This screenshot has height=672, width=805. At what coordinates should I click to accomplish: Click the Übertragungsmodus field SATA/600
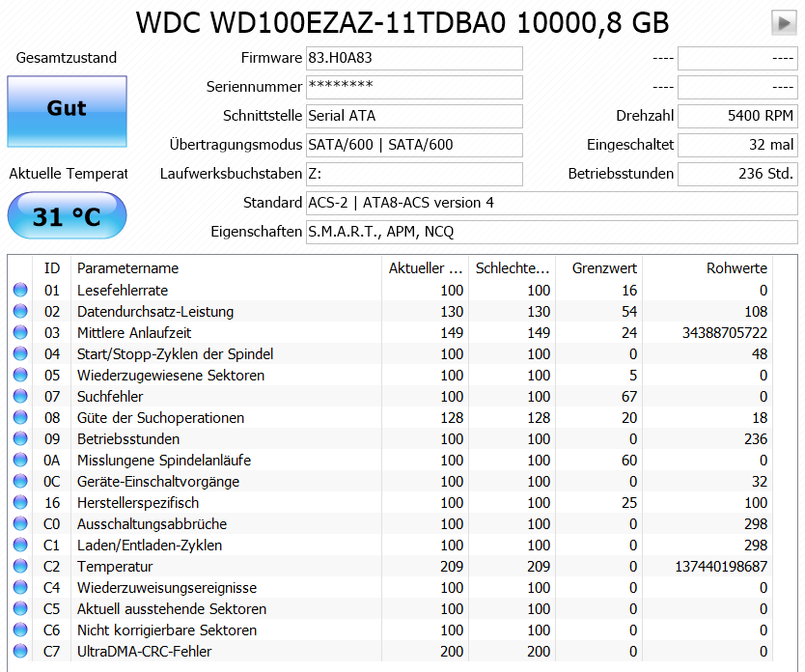[414, 145]
